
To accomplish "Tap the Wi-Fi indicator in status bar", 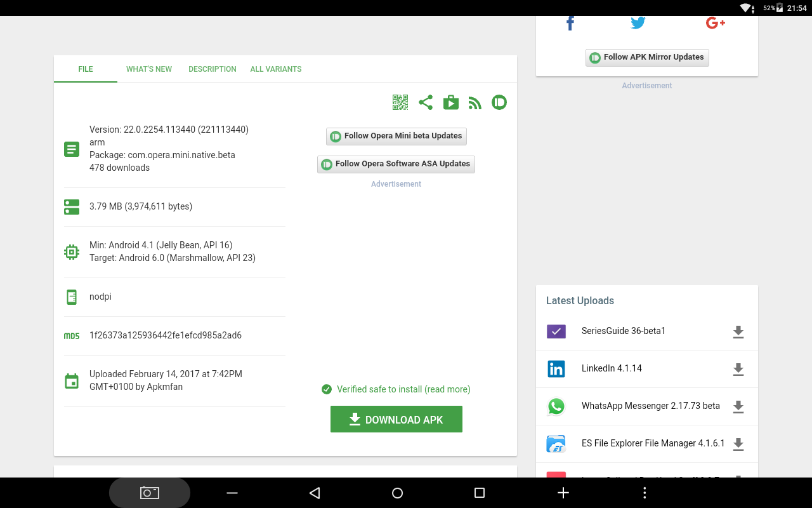I will click(746, 8).
